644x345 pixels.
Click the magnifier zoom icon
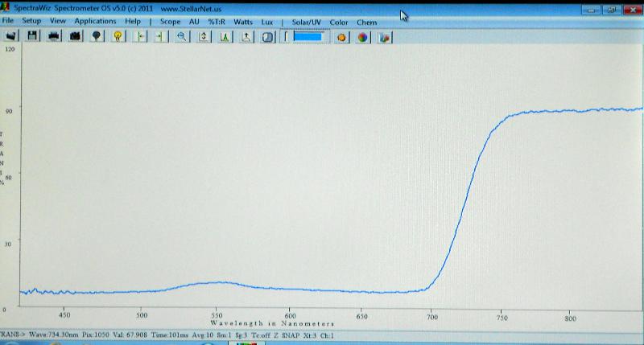click(182, 36)
